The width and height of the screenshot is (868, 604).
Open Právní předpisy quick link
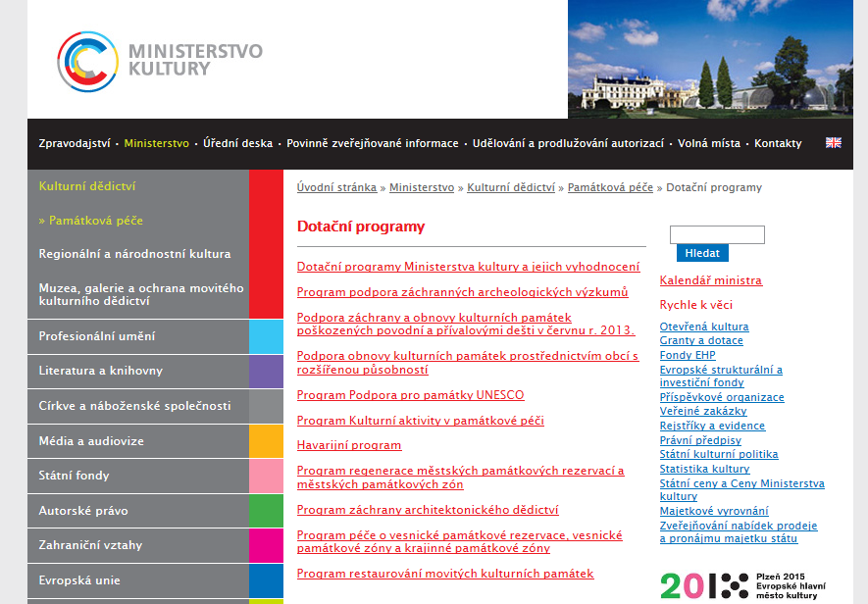(x=700, y=440)
